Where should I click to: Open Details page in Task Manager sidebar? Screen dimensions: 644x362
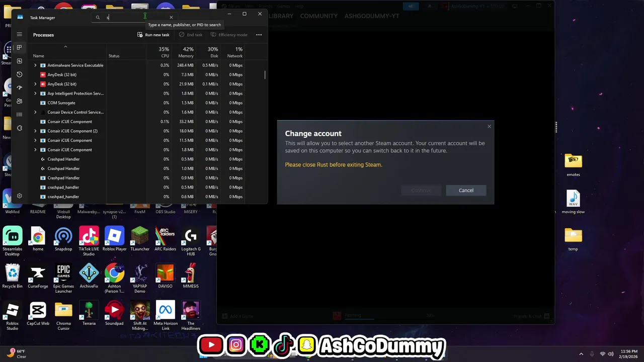tap(19, 115)
